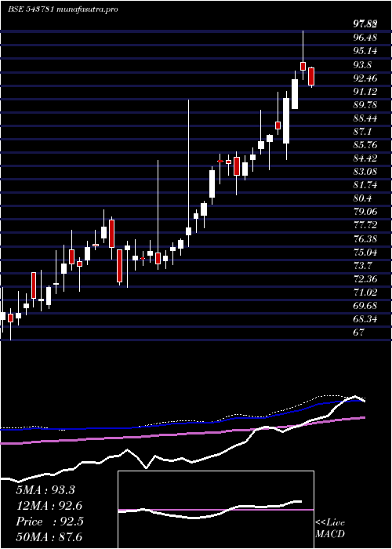Click the 73.7 price axis label

point(362,265)
